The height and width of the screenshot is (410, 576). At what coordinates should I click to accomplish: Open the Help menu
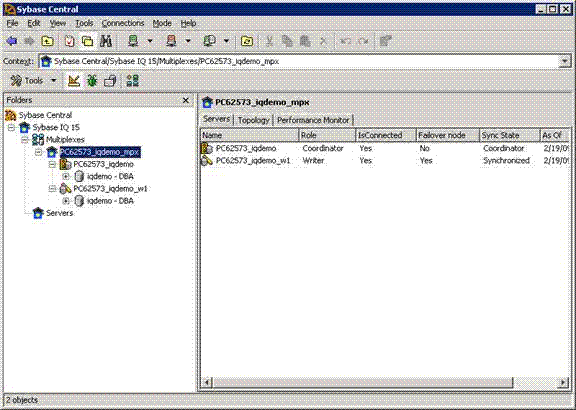tap(188, 23)
